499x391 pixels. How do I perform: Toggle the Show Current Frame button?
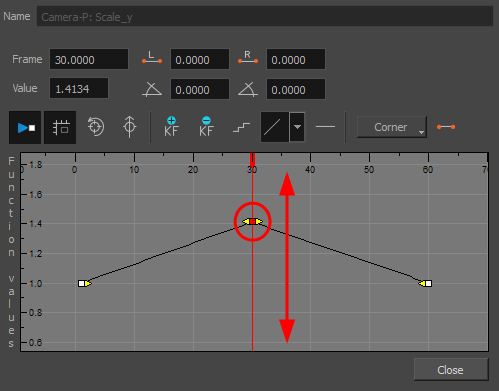click(25, 128)
